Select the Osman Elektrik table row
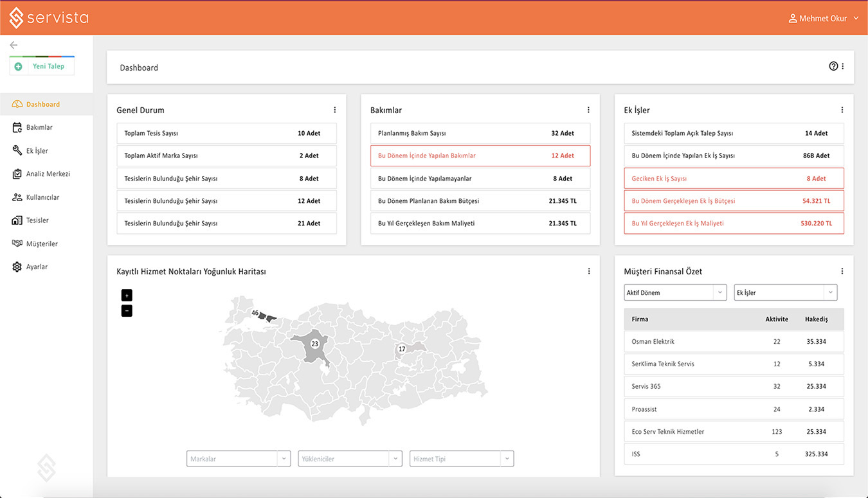 tap(734, 342)
